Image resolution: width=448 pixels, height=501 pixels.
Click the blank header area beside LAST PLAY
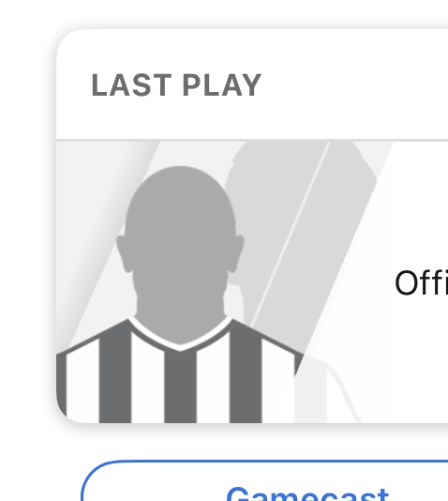tap(354, 85)
